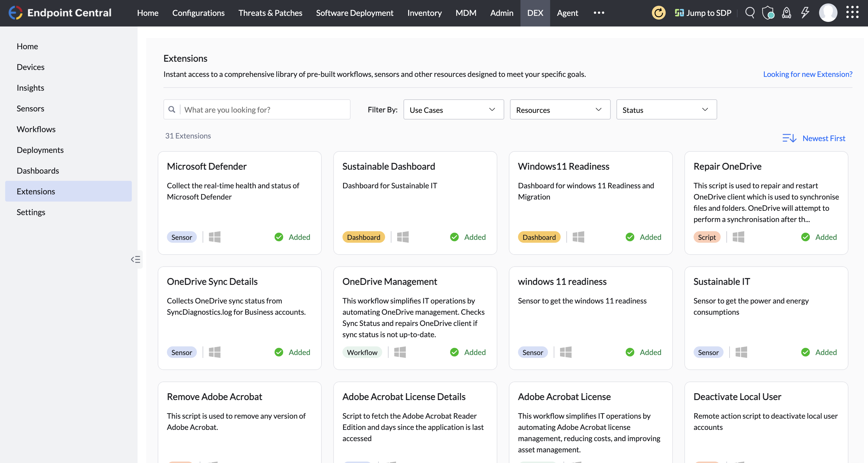The image size is (868, 463).
Task: Select Workflows in the left sidebar
Action: 36,129
